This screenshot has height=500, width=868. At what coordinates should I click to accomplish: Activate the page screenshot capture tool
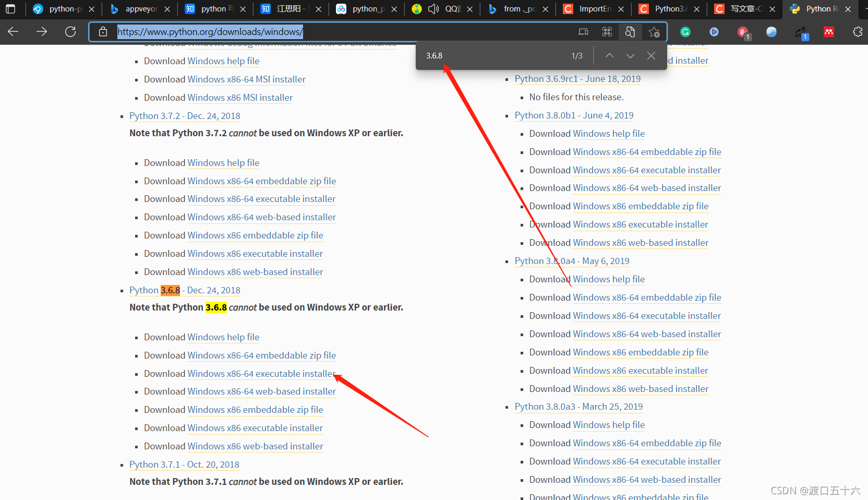click(630, 32)
